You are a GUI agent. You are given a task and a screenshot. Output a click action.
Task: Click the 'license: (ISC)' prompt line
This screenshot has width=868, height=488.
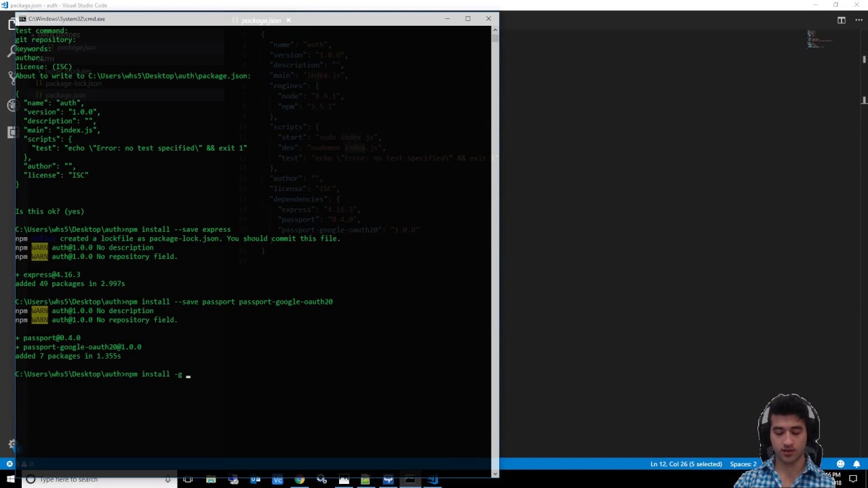pyautogui.click(x=43, y=67)
